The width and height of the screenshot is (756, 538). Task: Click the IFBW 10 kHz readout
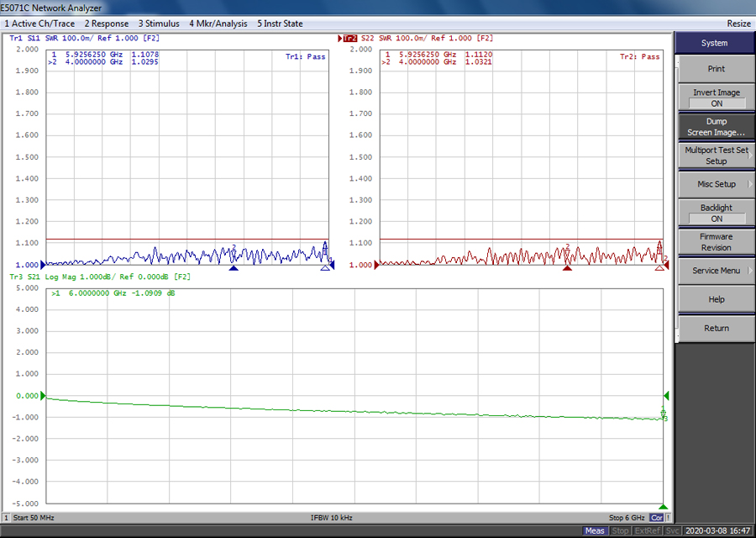click(x=332, y=518)
